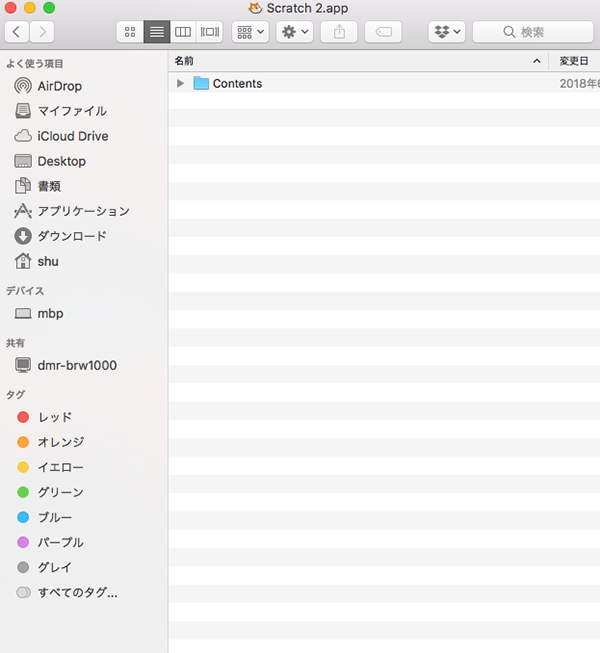Click the AirDrop radar icon

(x=23, y=86)
